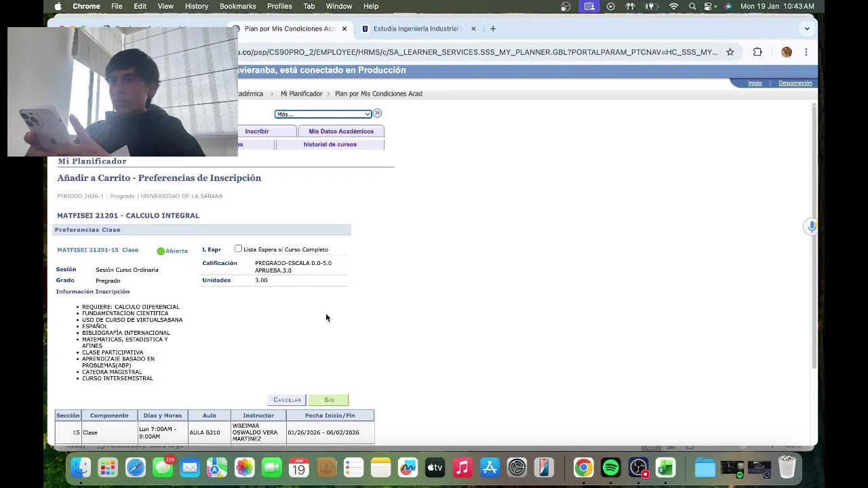
Task: Open Chrome's three-dot menu
Action: coord(806,52)
